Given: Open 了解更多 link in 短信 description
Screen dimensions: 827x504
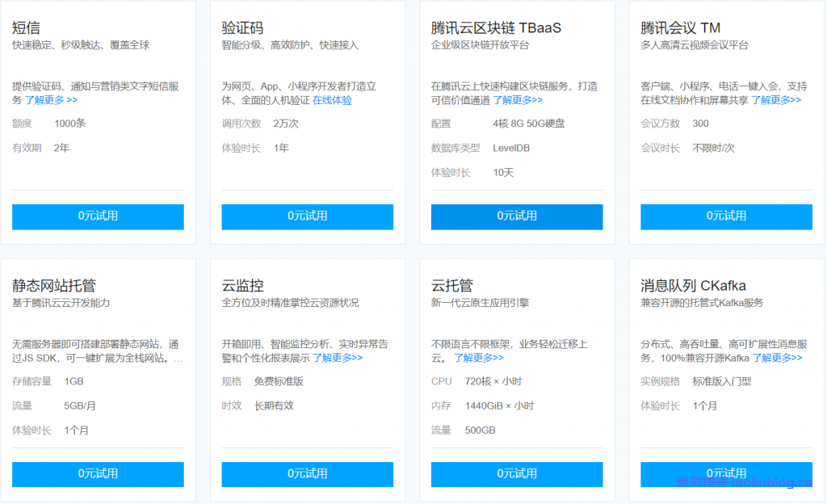Looking at the screenshot, I should (x=51, y=100).
